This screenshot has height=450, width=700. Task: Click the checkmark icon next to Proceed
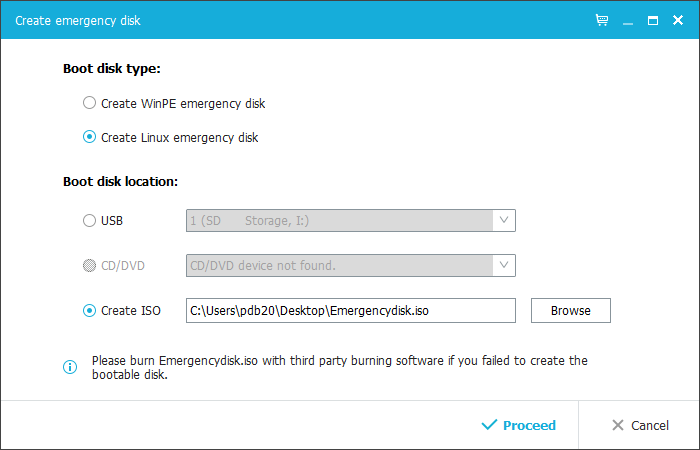pos(489,425)
